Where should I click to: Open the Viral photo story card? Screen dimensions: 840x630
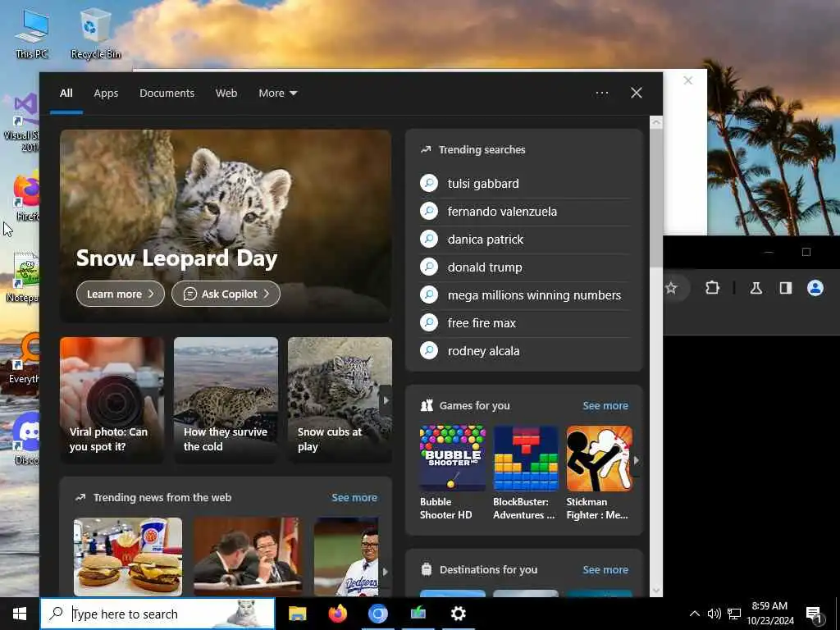pyautogui.click(x=112, y=399)
